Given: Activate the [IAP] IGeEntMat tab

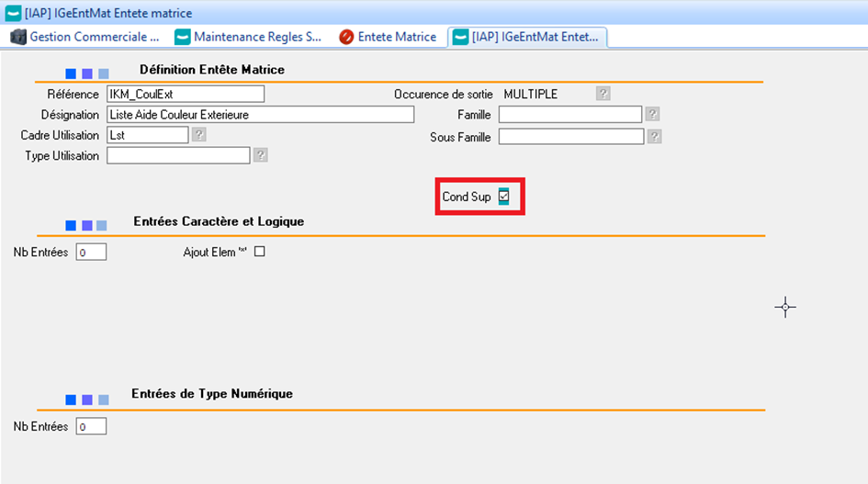Looking at the screenshot, I should 527,37.
